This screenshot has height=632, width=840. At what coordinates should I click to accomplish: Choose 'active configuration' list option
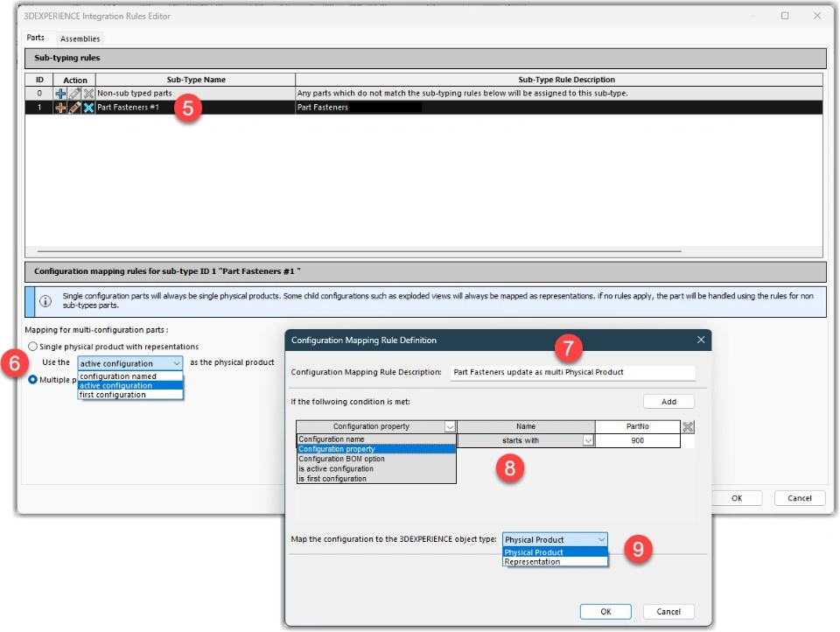click(x=130, y=385)
